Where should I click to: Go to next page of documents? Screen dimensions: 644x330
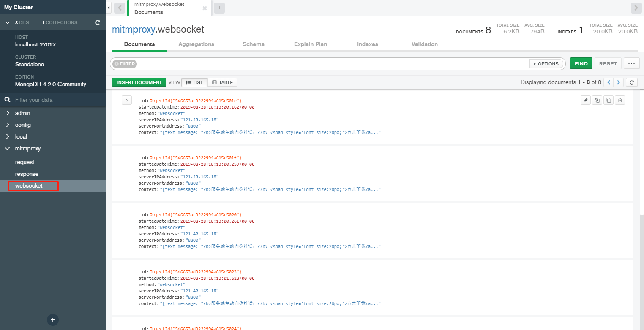click(619, 82)
